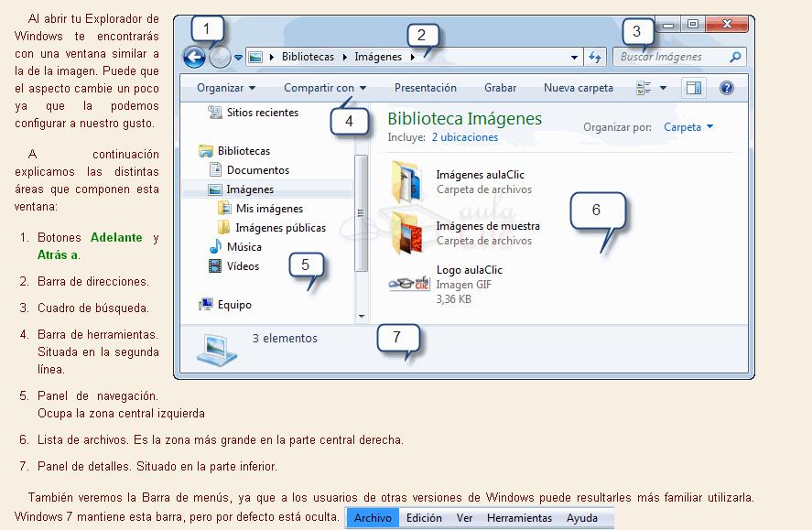The height and width of the screenshot is (530, 812).
Task: Click the blue Back arrow button
Action: 194,58
